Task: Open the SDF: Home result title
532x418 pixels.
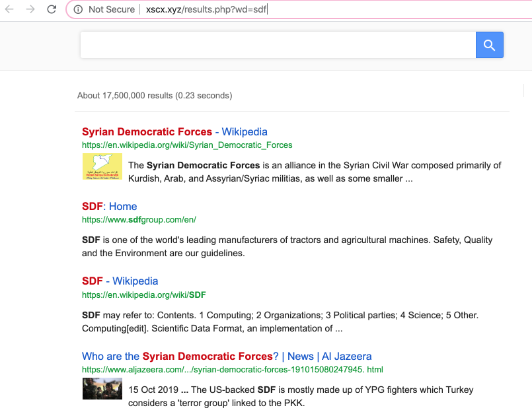Action: point(109,207)
